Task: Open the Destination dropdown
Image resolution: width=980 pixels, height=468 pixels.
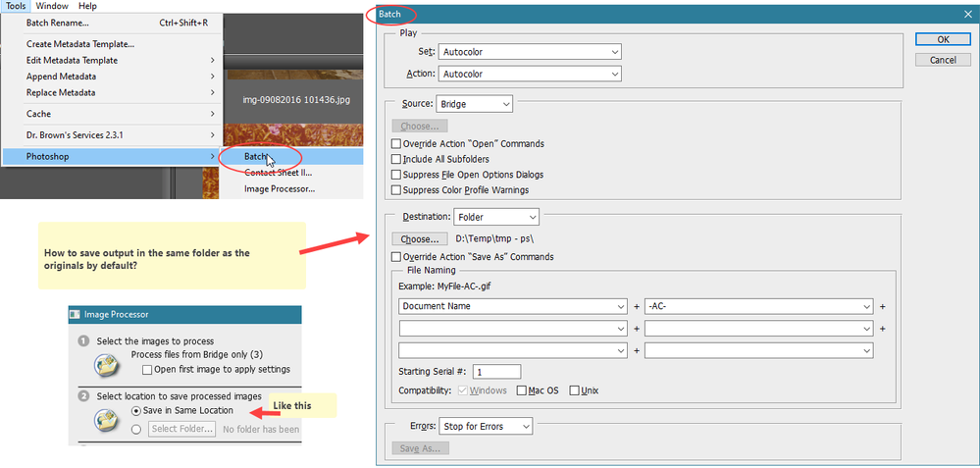Action: (x=496, y=218)
